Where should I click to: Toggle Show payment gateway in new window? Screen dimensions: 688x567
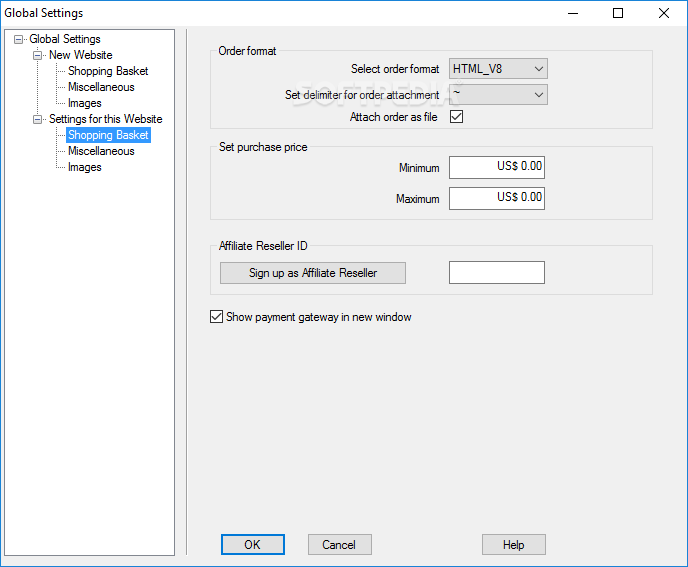point(216,316)
